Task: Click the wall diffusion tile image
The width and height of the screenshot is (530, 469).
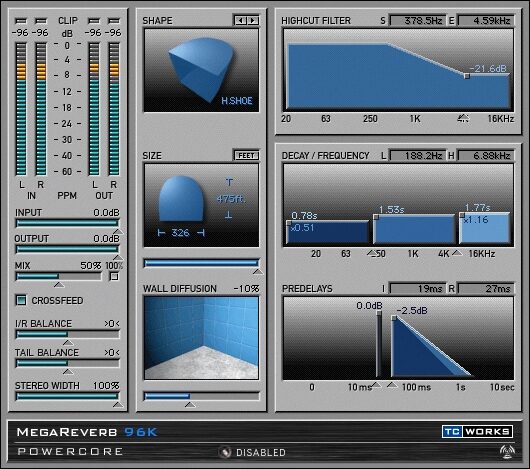Action: (201, 338)
